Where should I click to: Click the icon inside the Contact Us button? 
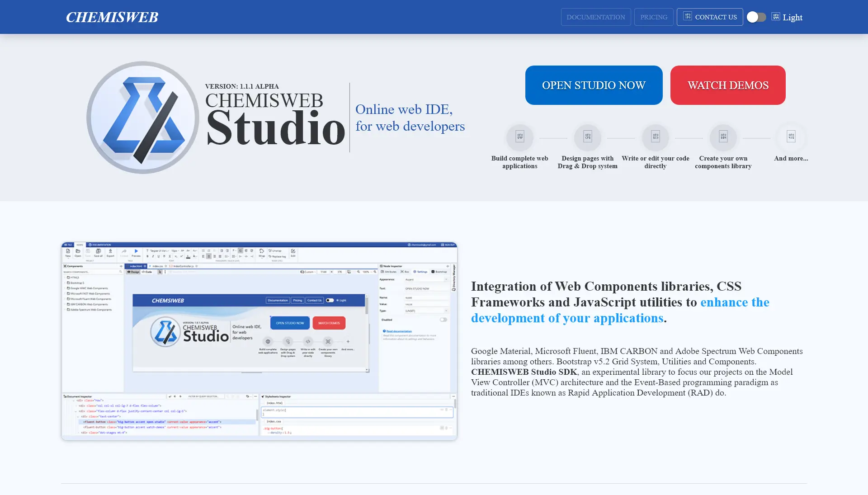[687, 17]
